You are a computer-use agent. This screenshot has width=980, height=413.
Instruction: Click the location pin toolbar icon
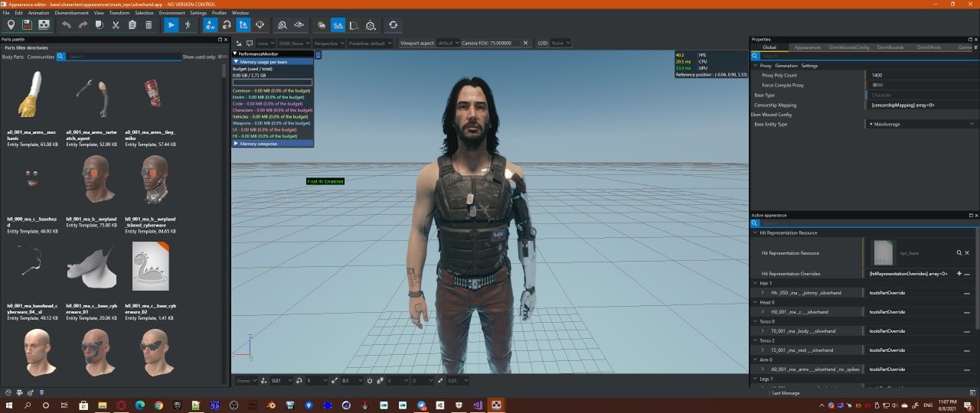click(x=11, y=25)
